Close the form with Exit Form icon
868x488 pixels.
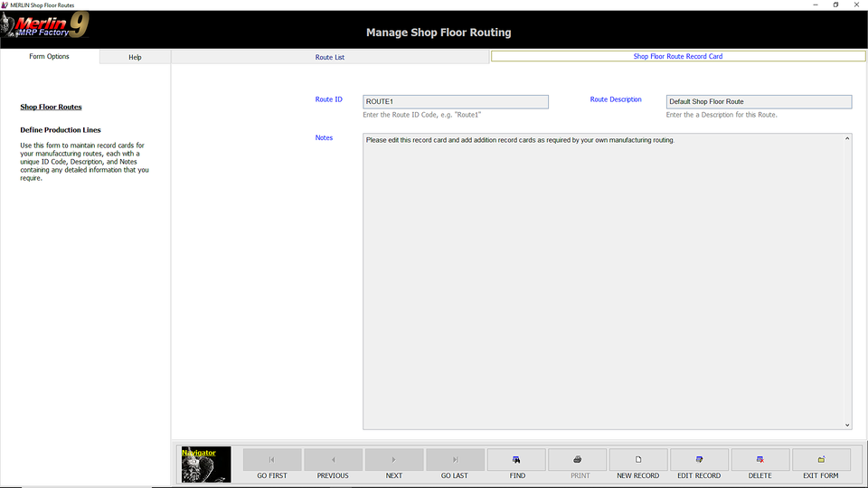tap(821, 460)
